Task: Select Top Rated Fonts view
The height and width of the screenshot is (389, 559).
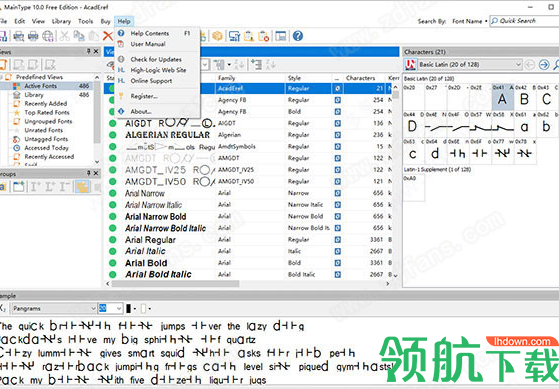Action: 47,113
